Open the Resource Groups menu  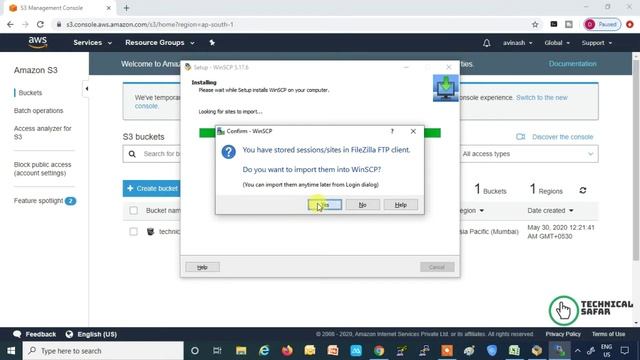(160, 42)
